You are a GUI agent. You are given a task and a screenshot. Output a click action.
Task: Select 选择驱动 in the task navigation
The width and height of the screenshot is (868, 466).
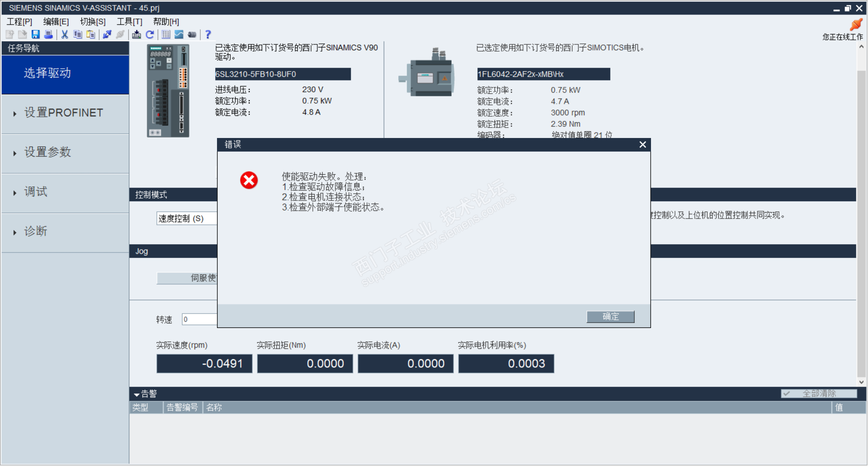pyautogui.click(x=66, y=75)
